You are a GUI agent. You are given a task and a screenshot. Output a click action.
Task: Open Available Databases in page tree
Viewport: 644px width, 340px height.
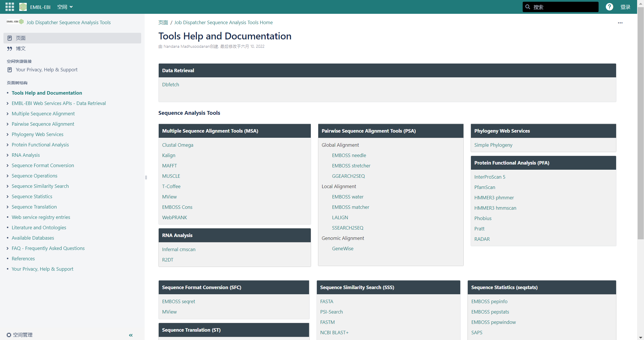coord(33,238)
